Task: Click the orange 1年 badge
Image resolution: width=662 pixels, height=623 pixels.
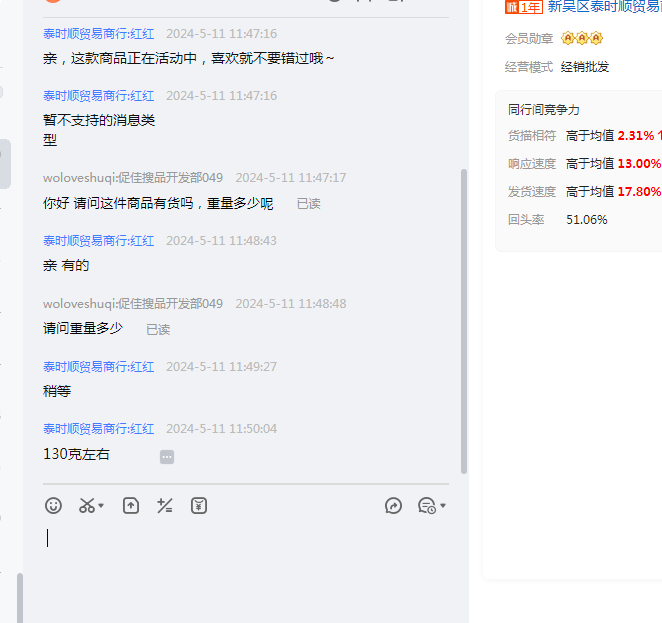Action: click(x=523, y=8)
